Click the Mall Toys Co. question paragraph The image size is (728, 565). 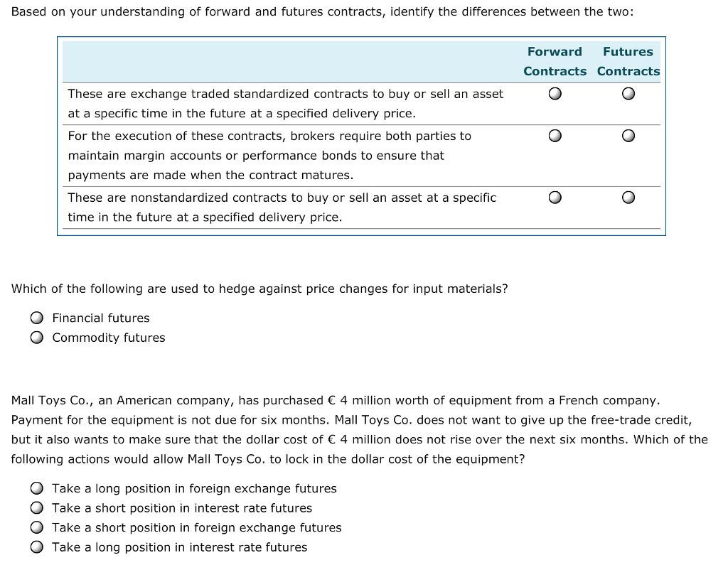click(x=355, y=429)
